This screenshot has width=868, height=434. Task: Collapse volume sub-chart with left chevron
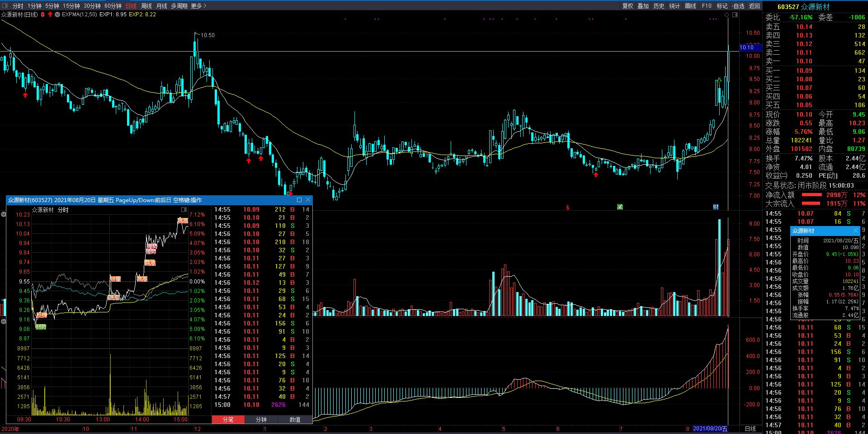(4, 214)
